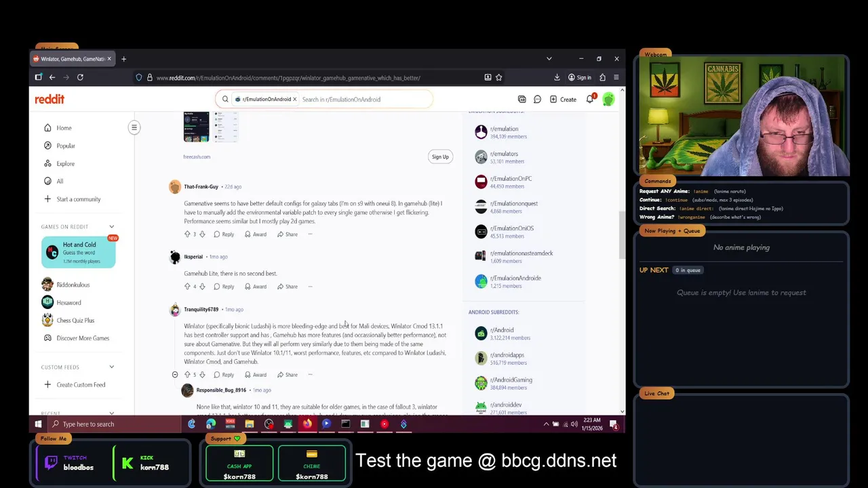The height and width of the screenshot is (488, 868).
Task: Collapse the left navigation sidebar
Action: (134, 127)
